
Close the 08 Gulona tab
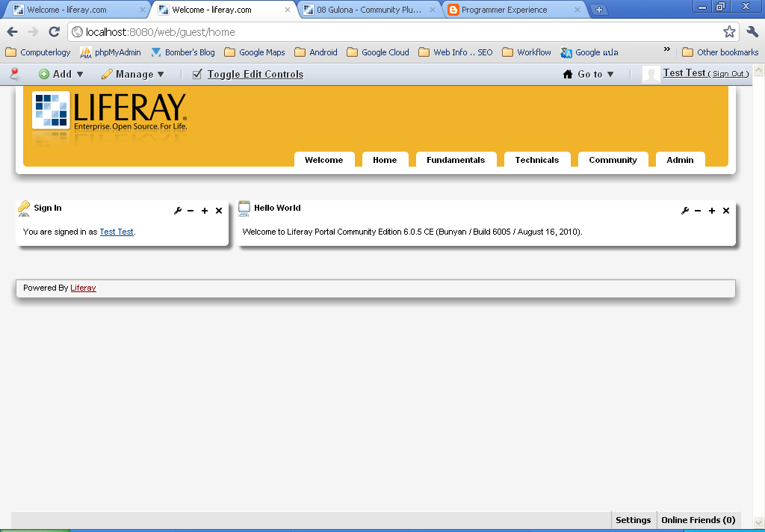point(433,10)
